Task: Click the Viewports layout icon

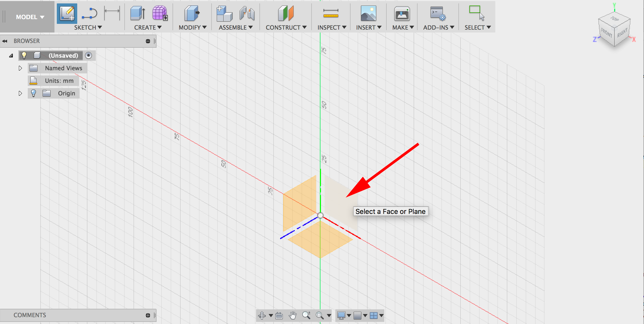Action: (374, 315)
